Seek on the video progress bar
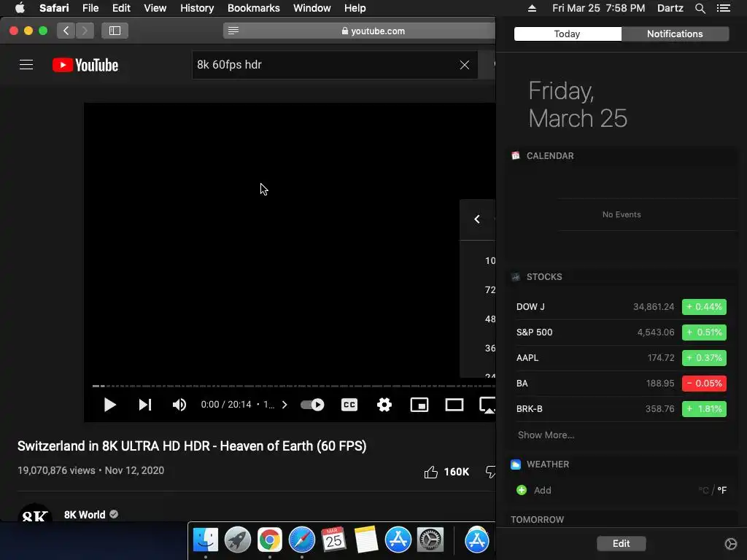747x560 pixels. point(293,386)
